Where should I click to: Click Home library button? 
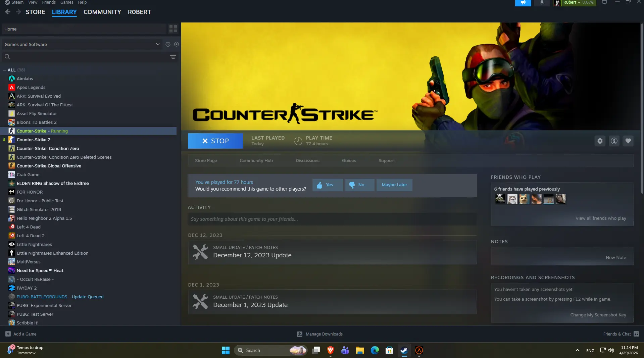pyautogui.click(x=84, y=29)
